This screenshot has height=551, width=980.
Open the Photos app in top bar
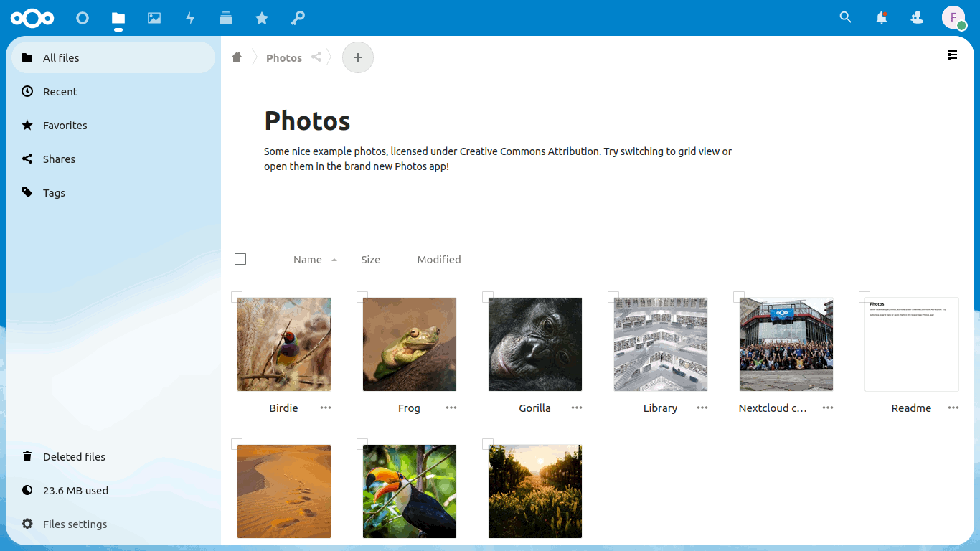point(154,18)
